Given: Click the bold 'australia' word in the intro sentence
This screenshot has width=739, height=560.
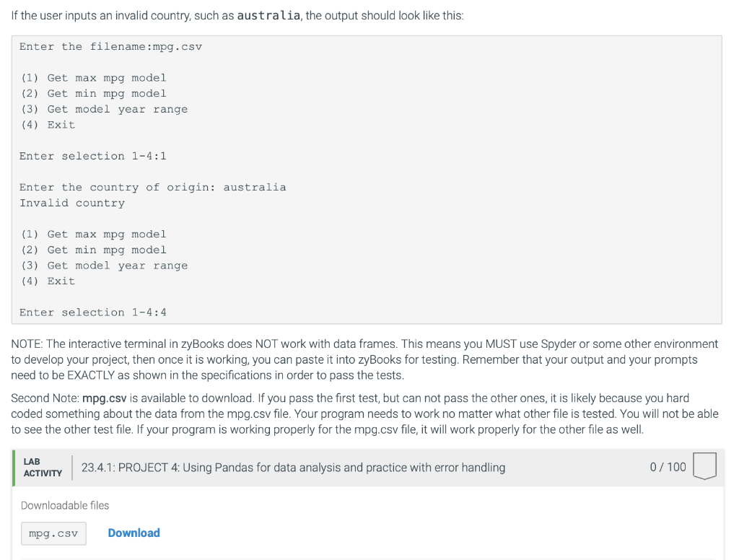Looking at the screenshot, I should 268,16.
